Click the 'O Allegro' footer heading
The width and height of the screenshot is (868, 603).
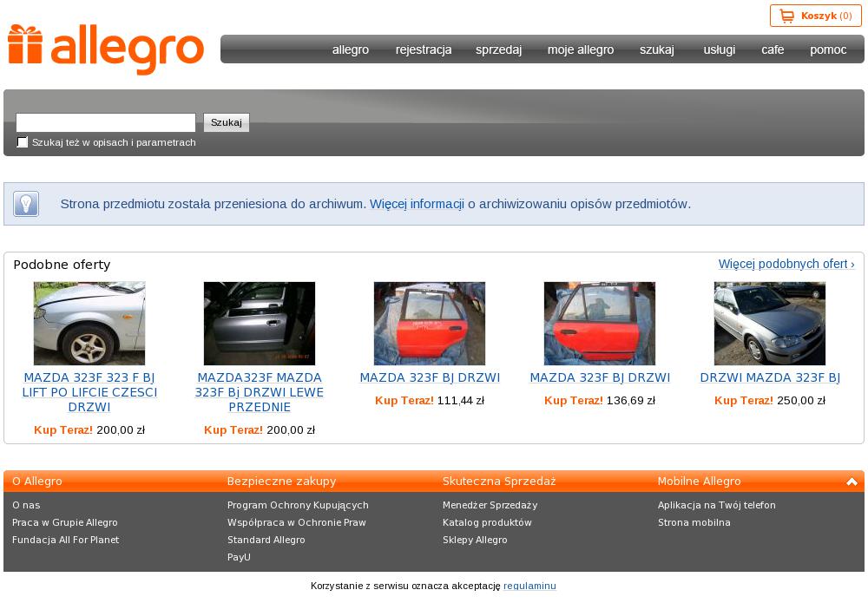(37, 482)
